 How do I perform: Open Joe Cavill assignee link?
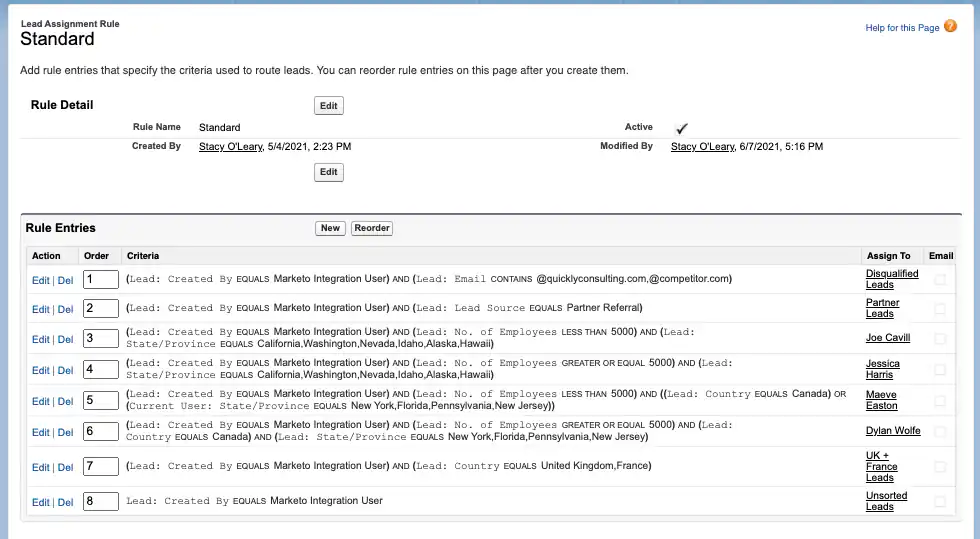(888, 338)
